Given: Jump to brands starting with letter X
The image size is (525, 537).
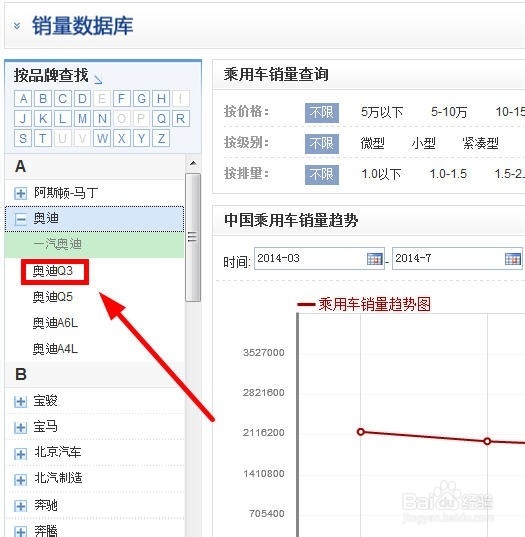Looking at the screenshot, I should click(122, 138).
